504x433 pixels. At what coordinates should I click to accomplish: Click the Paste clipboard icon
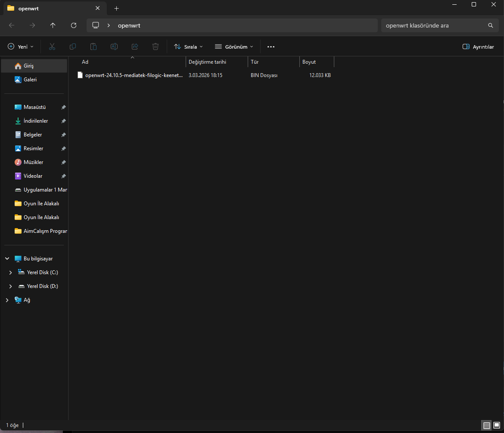click(x=93, y=46)
